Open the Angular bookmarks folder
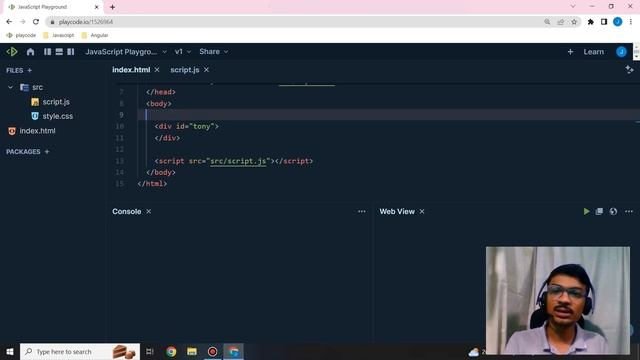Image resolution: width=640 pixels, height=360 pixels. coord(95,36)
